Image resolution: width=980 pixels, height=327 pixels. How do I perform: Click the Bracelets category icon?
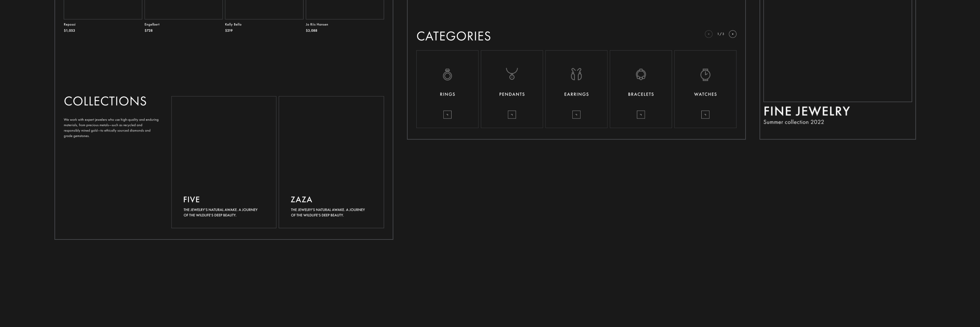[x=641, y=74]
